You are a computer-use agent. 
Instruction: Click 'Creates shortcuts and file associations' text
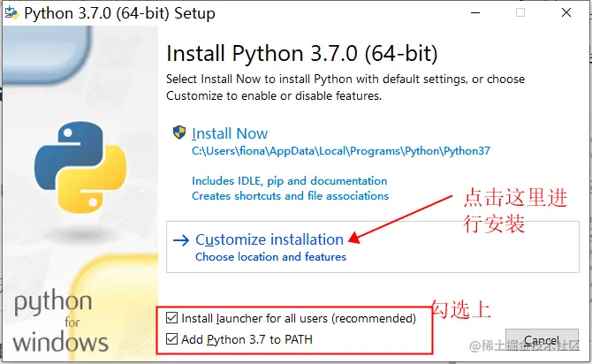pyautogui.click(x=290, y=196)
